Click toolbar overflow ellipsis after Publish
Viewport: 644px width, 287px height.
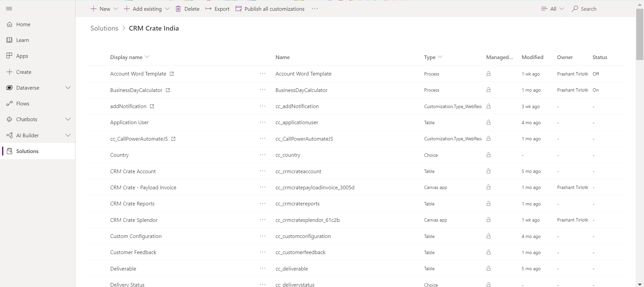315,9
